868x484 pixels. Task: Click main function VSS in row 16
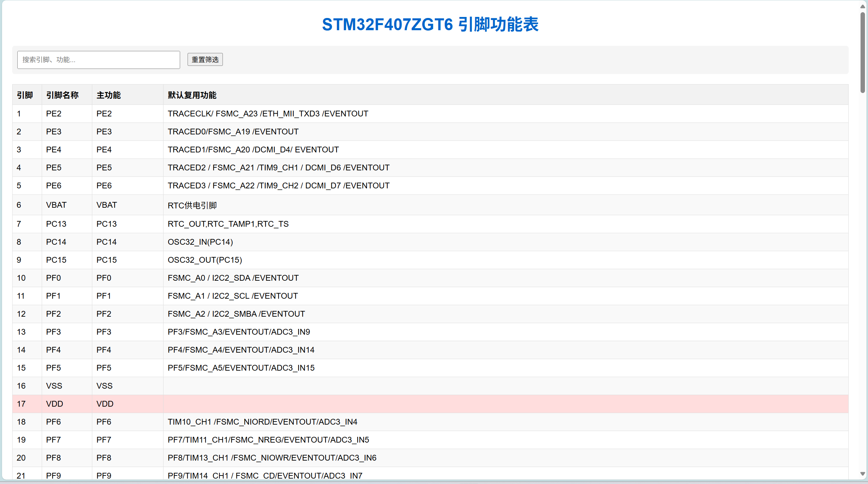128,386
